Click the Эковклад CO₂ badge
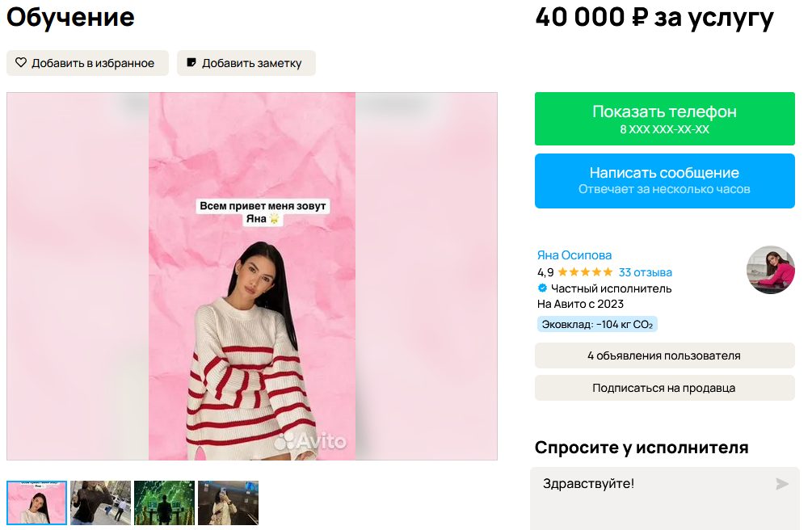 (x=597, y=324)
